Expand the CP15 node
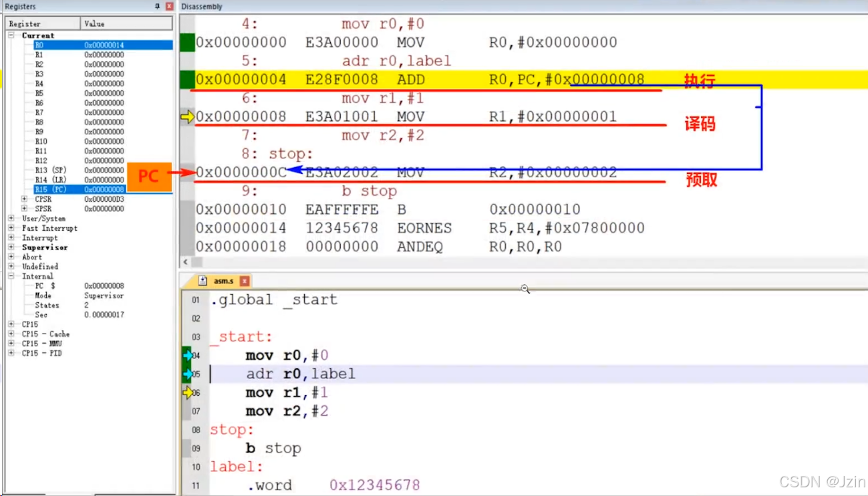The height and width of the screenshot is (496, 868). 11,324
